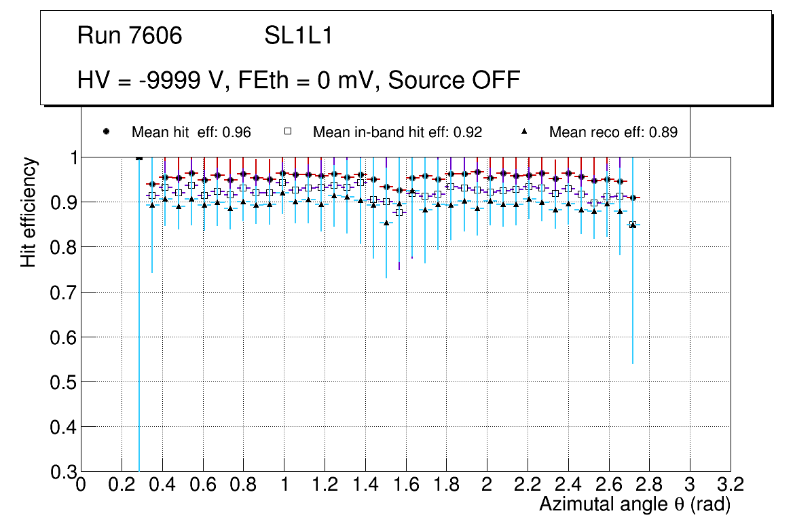812x524 pixels.
Task: Click the 'Run 7606' title text
Action: pyautogui.click(x=130, y=36)
